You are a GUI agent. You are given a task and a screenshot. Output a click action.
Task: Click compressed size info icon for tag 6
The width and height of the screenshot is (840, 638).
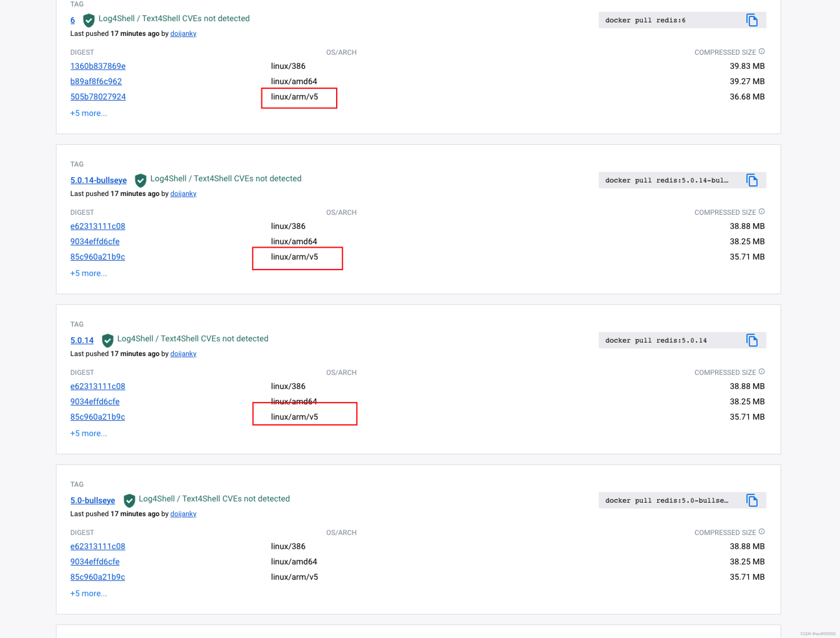click(x=761, y=52)
